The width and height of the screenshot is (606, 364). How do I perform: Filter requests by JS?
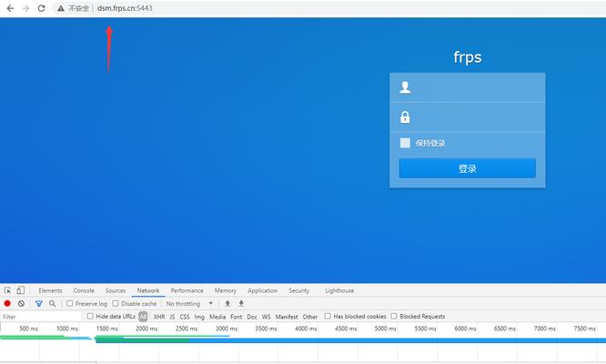(x=172, y=317)
